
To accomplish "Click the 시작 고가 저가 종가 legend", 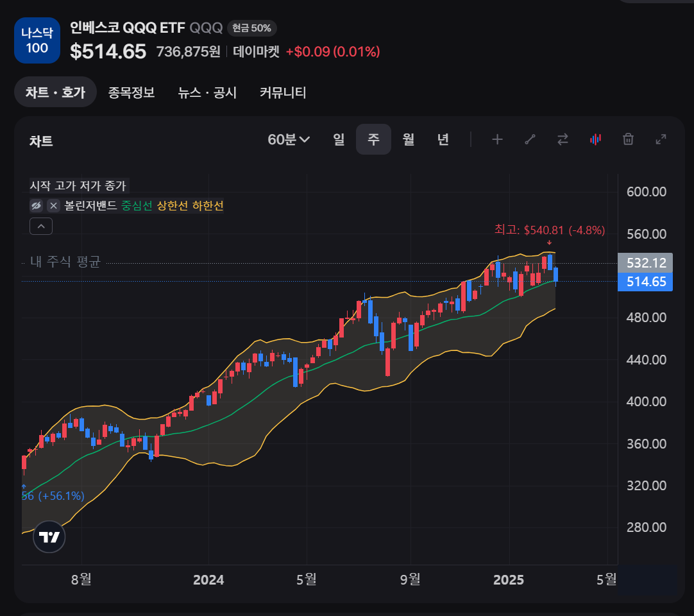I will pyautogui.click(x=78, y=185).
